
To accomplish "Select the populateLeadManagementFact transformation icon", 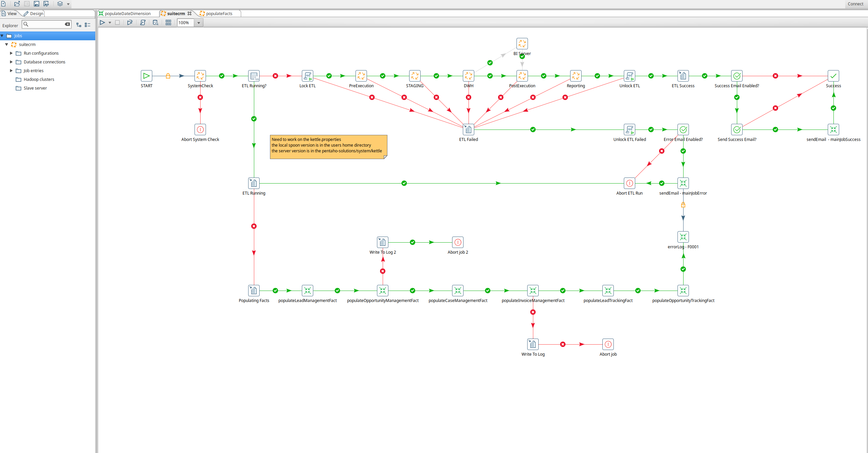I will (x=307, y=291).
